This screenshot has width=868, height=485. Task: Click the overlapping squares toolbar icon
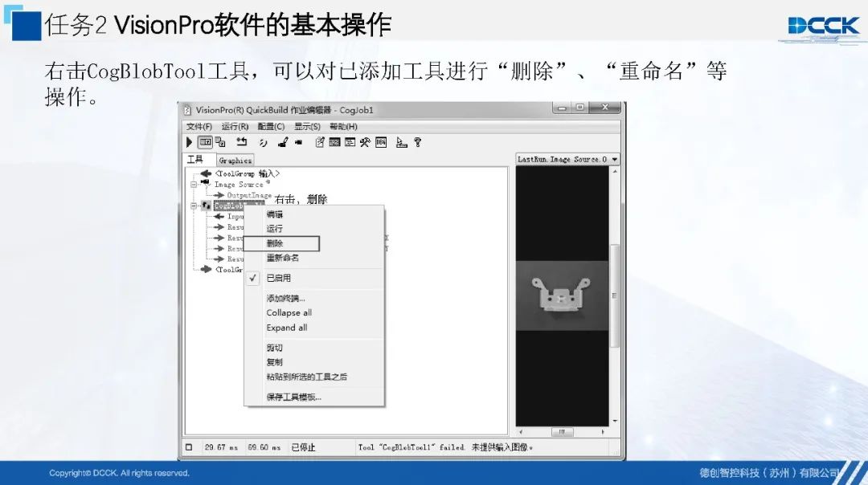(220, 143)
